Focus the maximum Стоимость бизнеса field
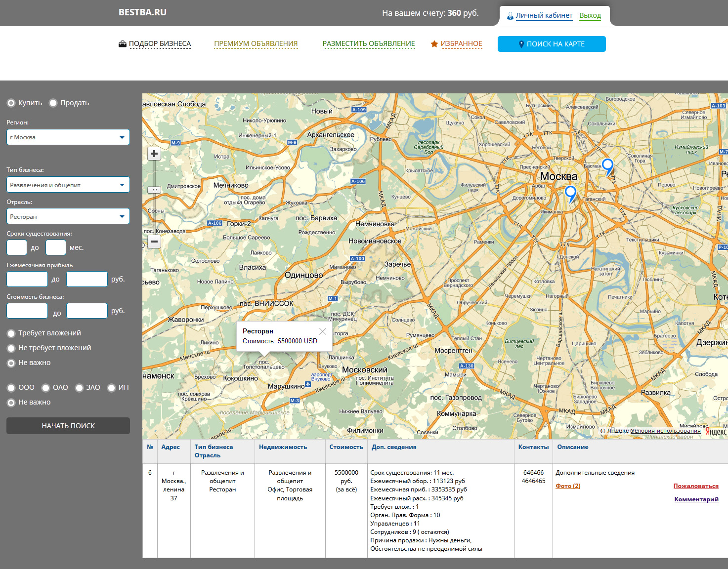The height and width of the screenshot is (569, 728). [87, 311]
